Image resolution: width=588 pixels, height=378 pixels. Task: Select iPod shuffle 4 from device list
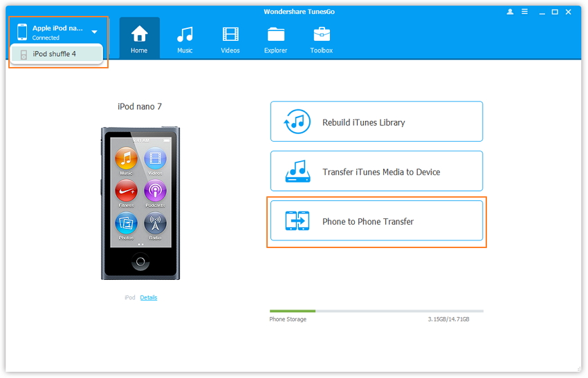55,54
